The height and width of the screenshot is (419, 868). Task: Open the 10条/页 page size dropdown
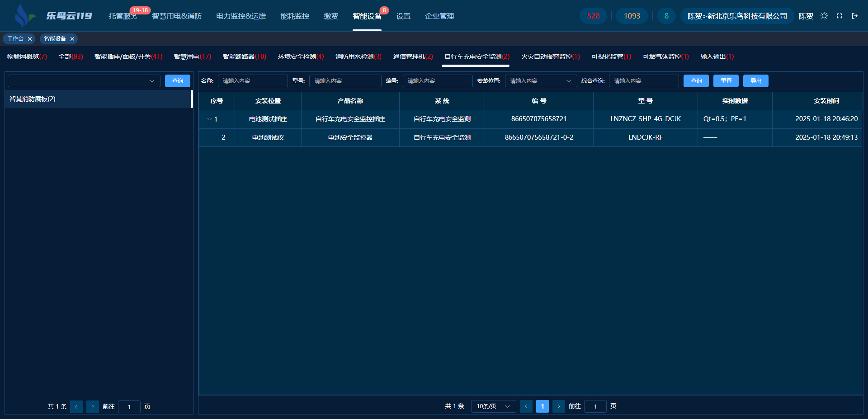click(493, 406)
